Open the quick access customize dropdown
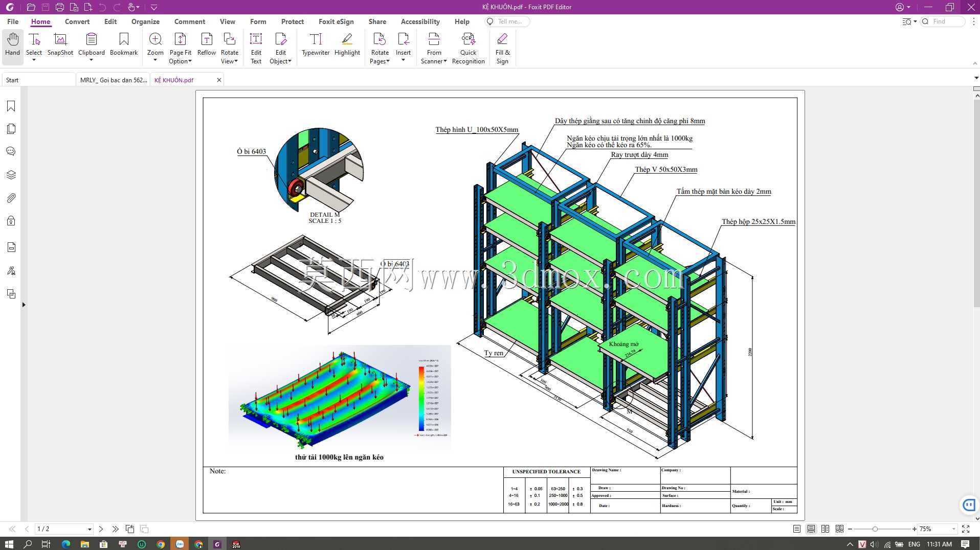The width and height of the screenshot is (980, 550). pos(153,7)
